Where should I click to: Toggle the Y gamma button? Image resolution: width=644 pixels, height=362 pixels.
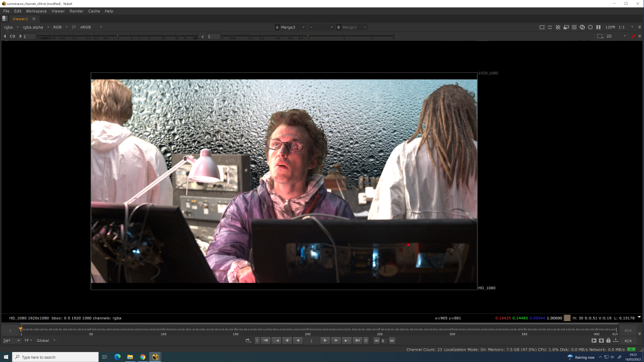[203, 36]
